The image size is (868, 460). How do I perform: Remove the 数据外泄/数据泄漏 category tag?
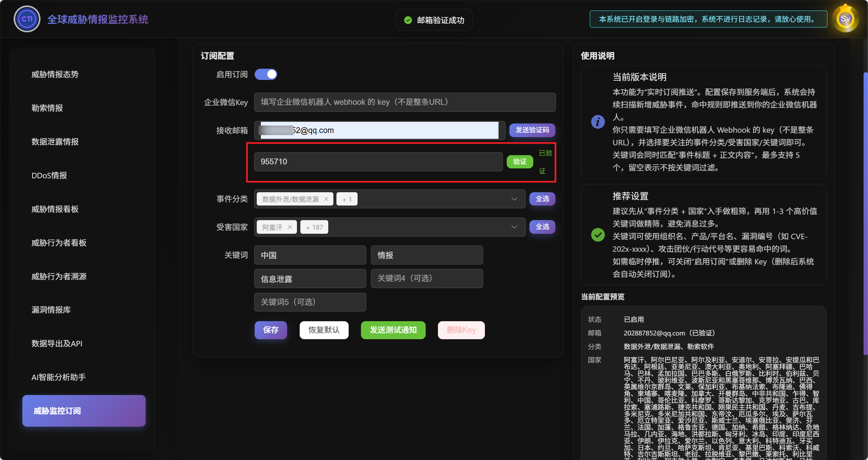tap(326, 199)
